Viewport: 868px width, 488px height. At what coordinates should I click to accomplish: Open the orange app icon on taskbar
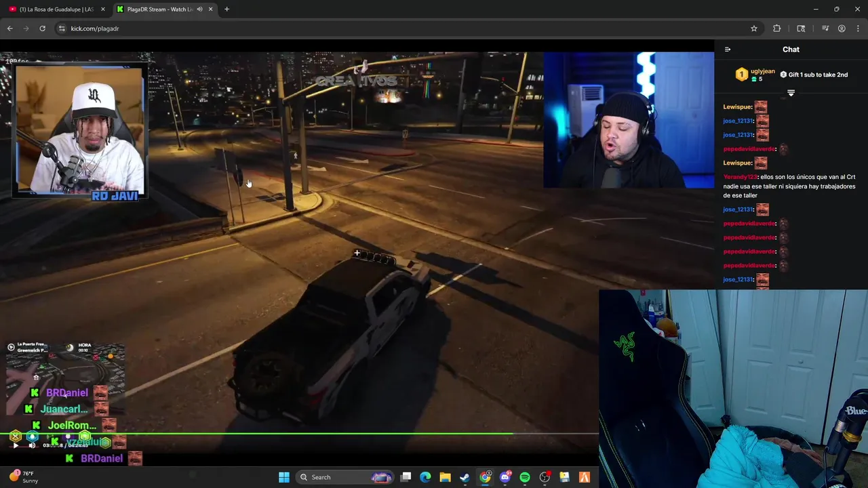[x=584, y=477]
